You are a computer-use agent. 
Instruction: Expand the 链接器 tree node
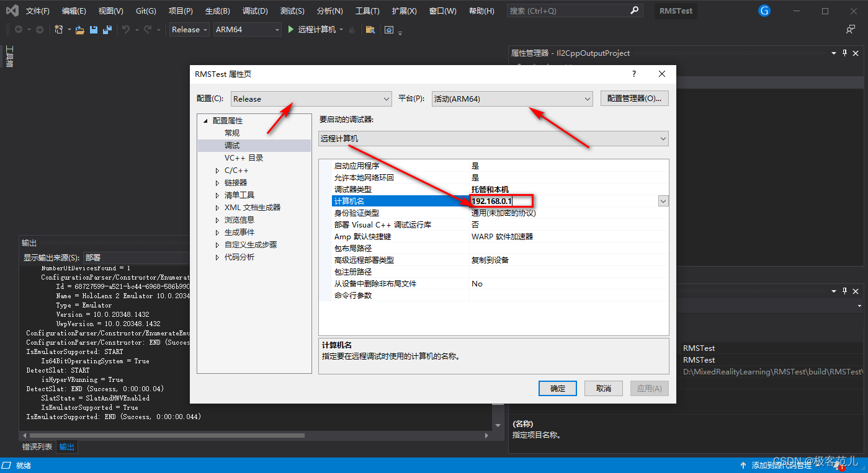click(x=217, y=183)
